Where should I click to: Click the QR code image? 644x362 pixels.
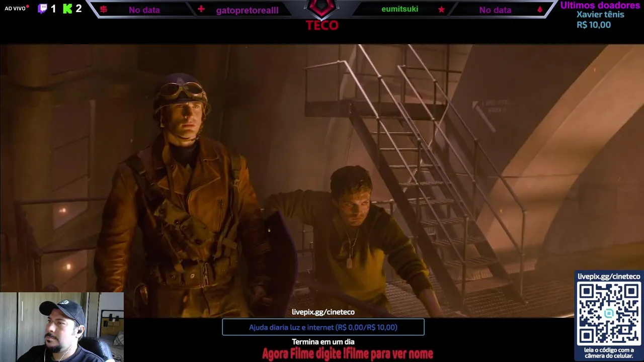[x=609, y=314]
